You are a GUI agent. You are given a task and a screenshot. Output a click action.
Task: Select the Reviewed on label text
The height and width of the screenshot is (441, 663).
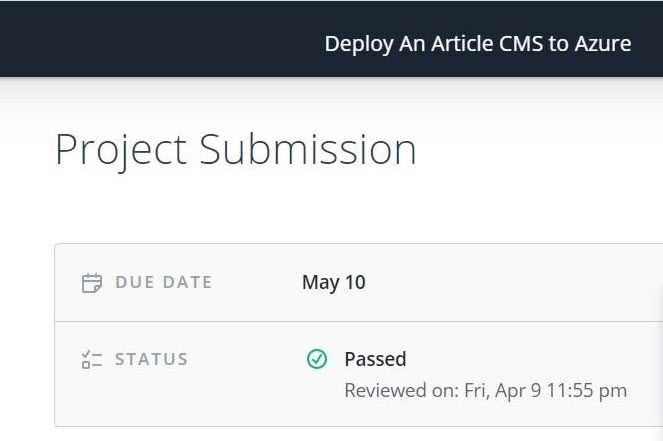[x=402, y=390]
